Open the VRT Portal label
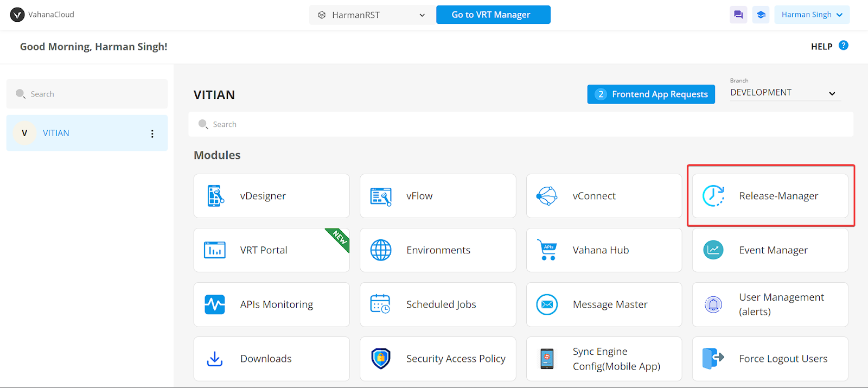Screen dimensions: 868x388 [264, 250]
